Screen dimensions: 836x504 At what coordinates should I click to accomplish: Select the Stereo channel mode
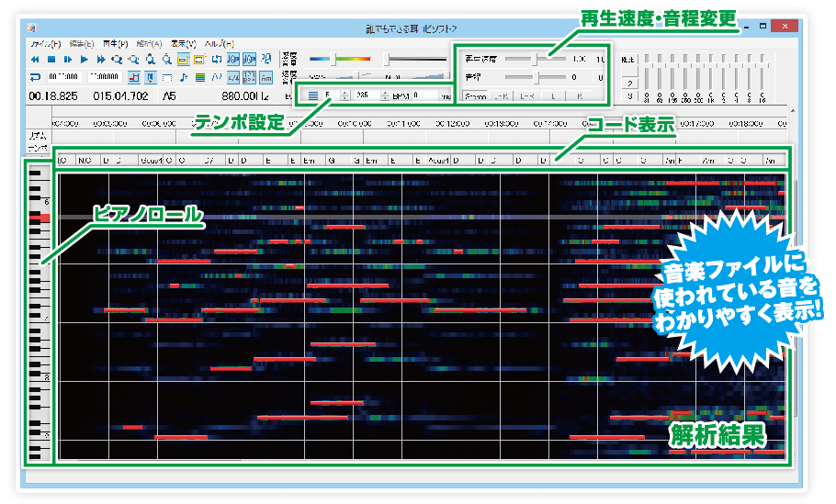(475, 95)
